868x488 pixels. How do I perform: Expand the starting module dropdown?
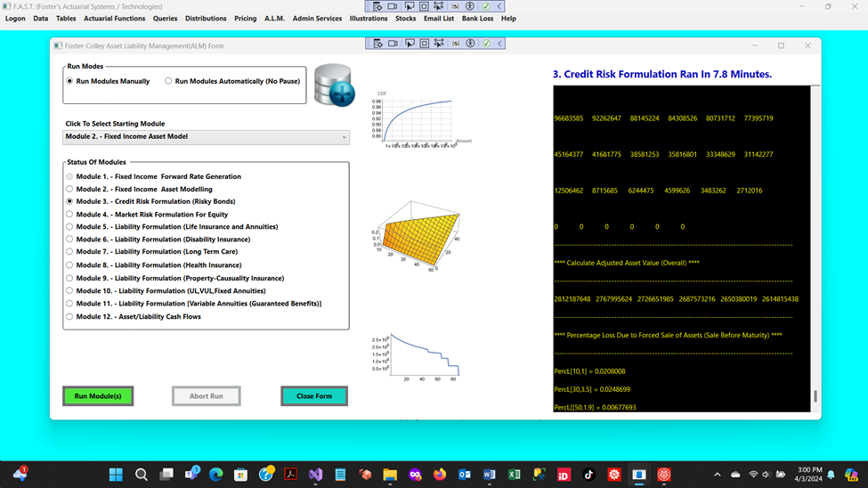pyautogui.click(x=344, y=137)
